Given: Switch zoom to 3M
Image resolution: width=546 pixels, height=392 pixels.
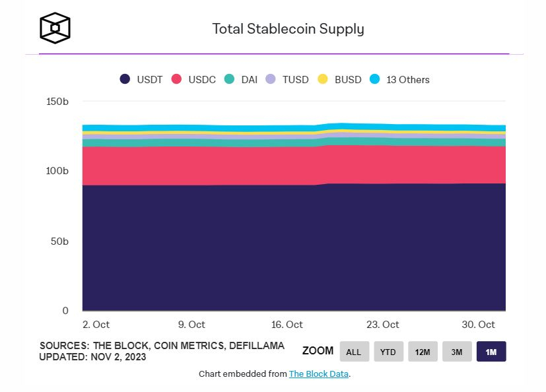Looking at the screenshot, I should 457,352.
